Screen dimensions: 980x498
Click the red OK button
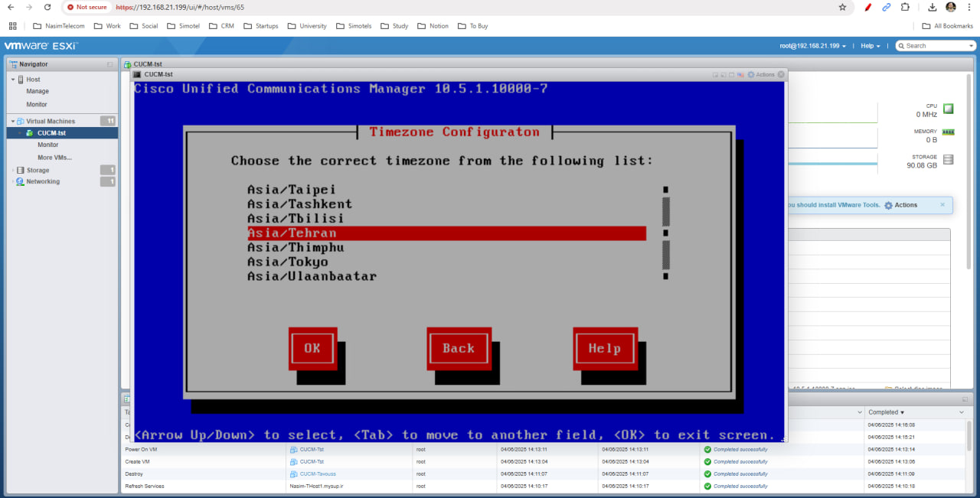(312, 348)
